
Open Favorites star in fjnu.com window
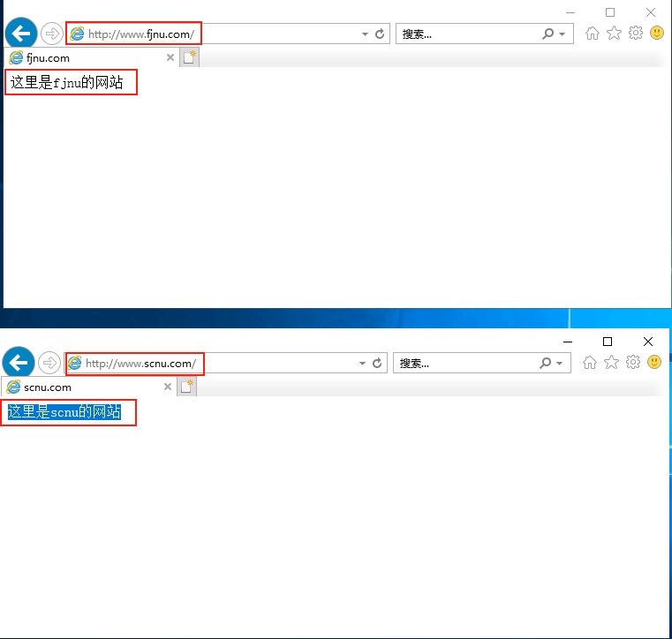click(614, 33)
